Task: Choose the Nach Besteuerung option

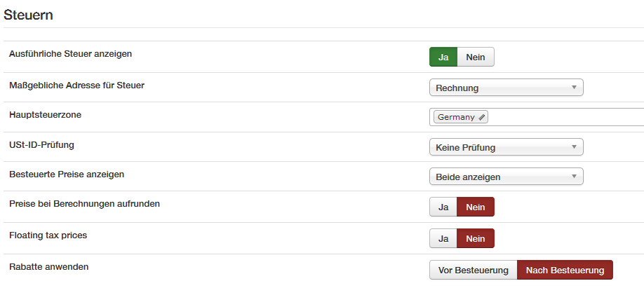Action: (565, 270)
